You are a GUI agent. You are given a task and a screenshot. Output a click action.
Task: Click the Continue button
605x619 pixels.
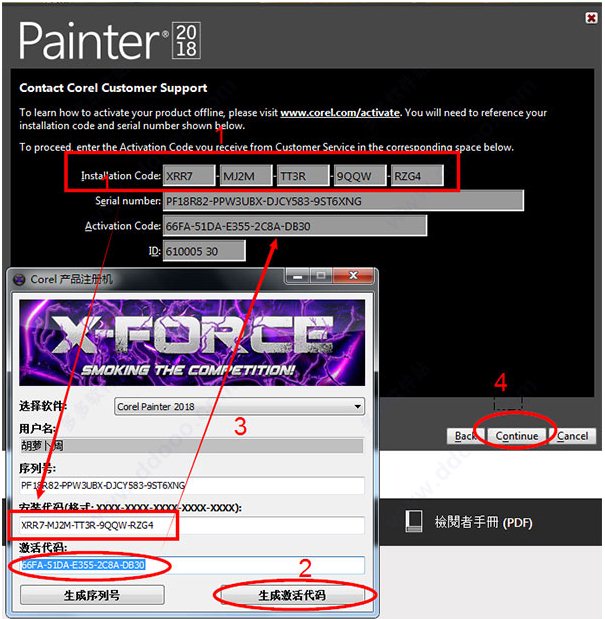pos(517,436)
